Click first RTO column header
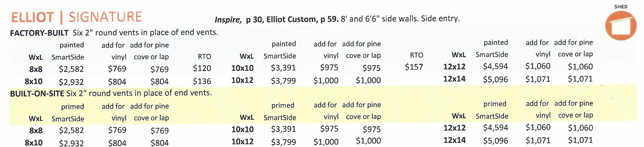Screen dimensions: 644x147 [204, 56]
